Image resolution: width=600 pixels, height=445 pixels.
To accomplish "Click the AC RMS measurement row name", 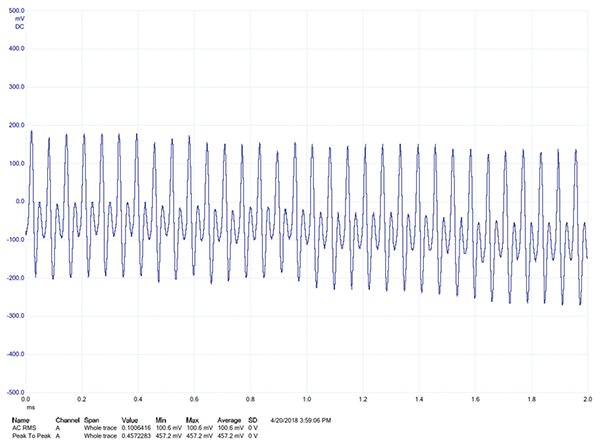I will tap(23, 428).
